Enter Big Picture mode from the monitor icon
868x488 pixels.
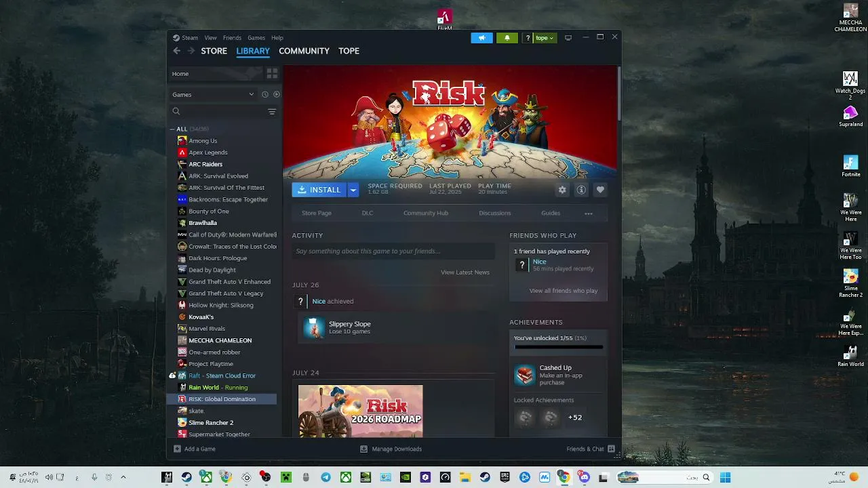pos(568,38)
